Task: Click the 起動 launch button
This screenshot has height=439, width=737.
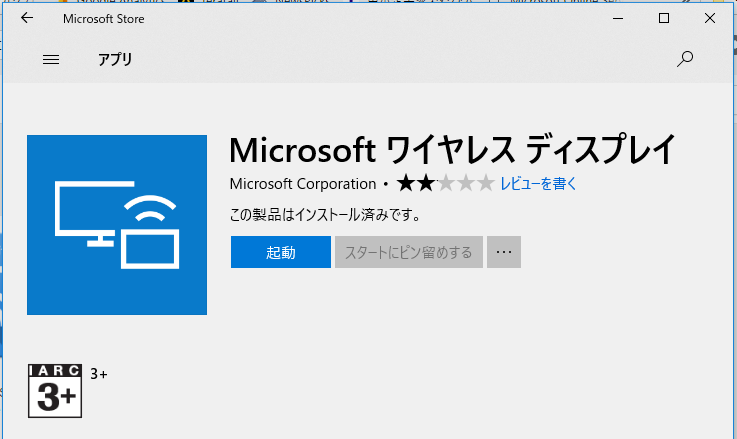Action: pos(281,252)
